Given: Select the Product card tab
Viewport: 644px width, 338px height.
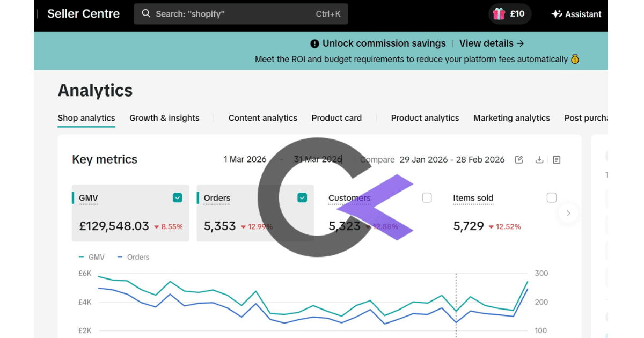Looking at the screenshot, I should (x=336, y=118).
